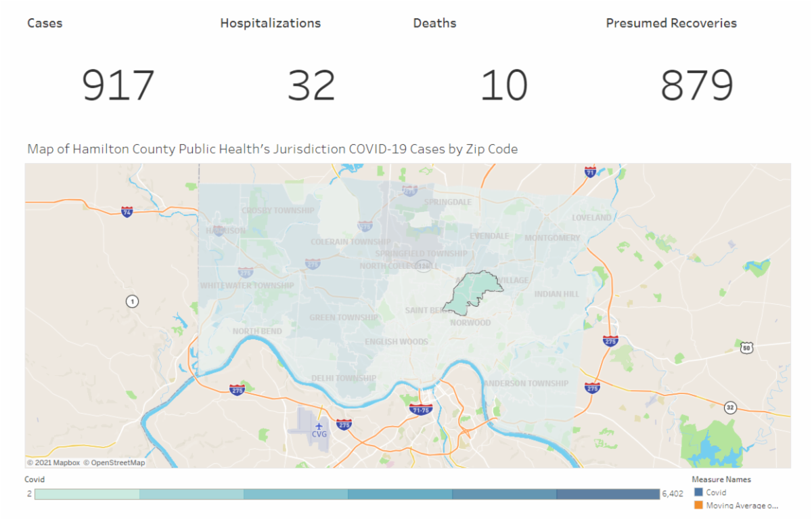Click the Interstate 74 highway shield
812x520 pixels.
tap(127, 211)
